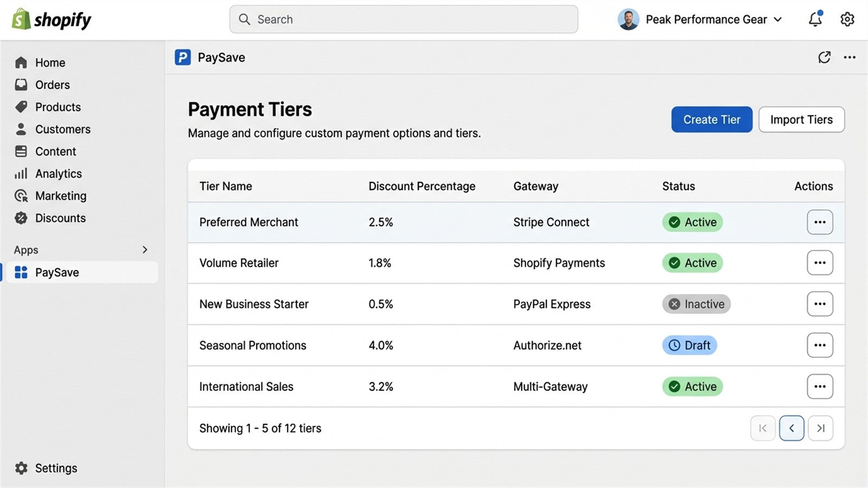868x488 pixels.
Task: Open actions menu for Seasonal Promotions tier
Action: click(x=820, y=345)
